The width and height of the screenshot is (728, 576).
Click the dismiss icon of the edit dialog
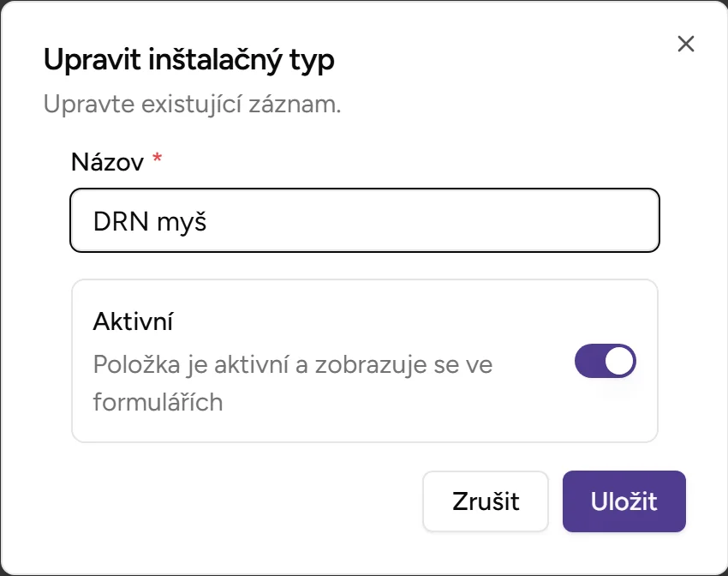tap(685, 45)
